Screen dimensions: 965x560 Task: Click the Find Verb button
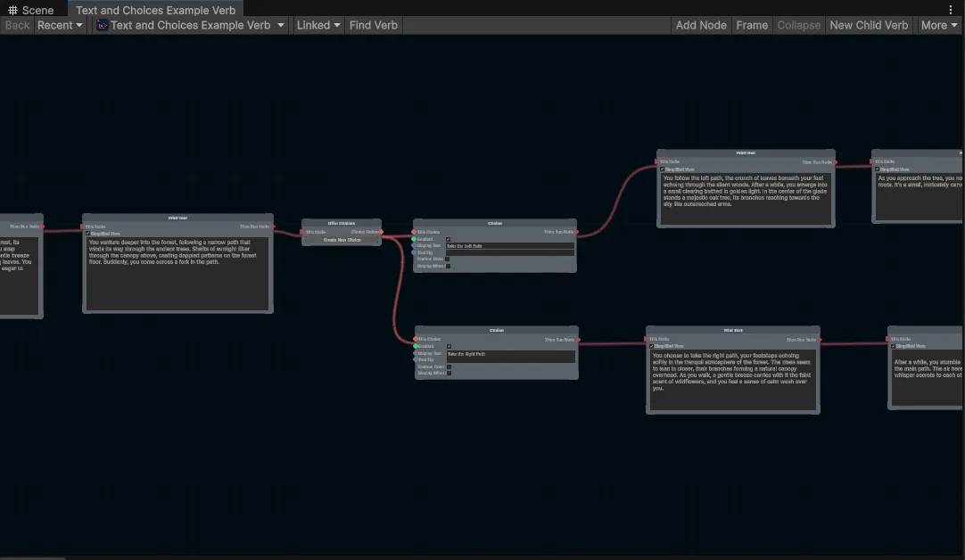[x=374, y=25]
